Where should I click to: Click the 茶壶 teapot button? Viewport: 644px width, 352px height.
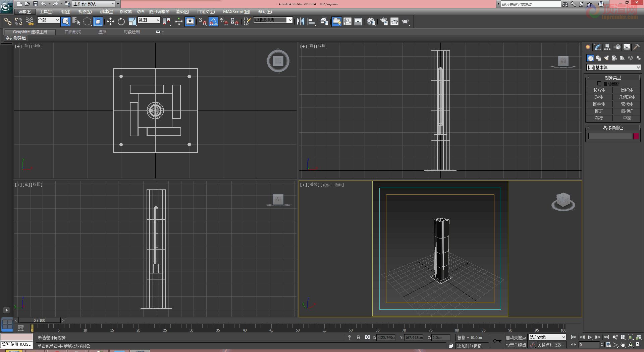599,118
